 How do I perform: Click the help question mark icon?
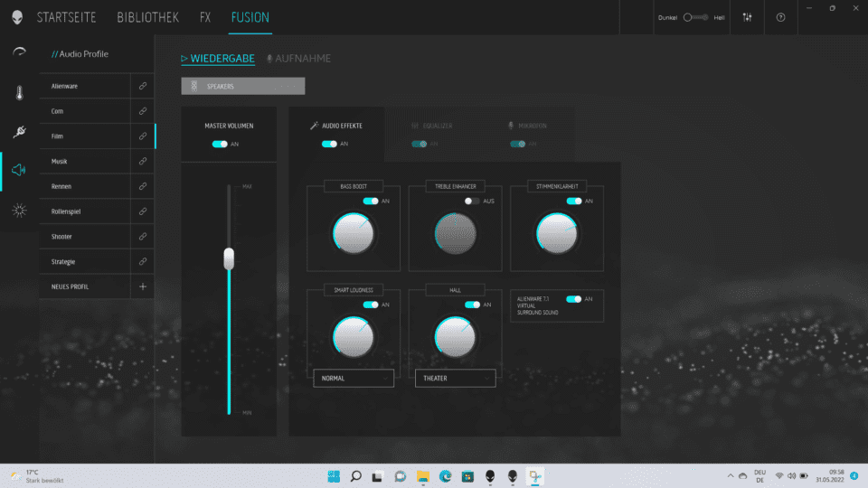(x=781, y=17)
